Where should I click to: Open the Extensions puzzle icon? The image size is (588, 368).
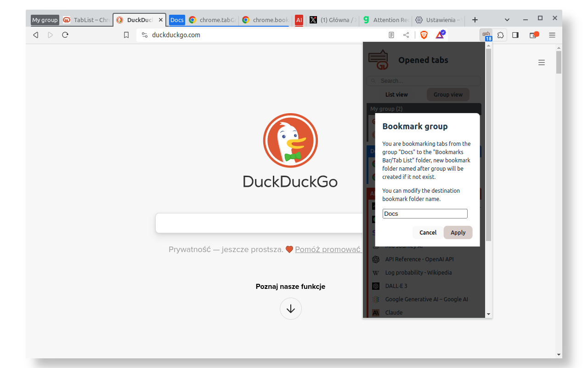click(500, 35)
